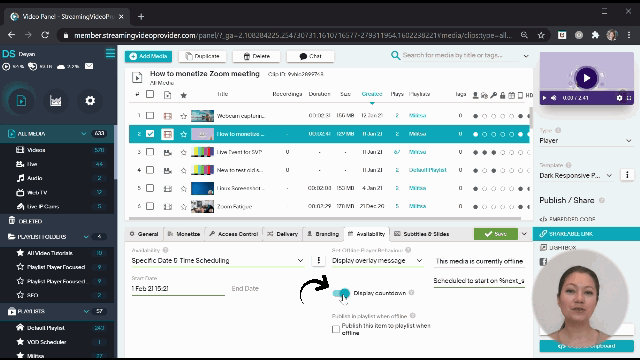Viewport: 640px width, 360px height.
Task: Check the Live Event for SVP row
Action: click(x=150, y=152)
